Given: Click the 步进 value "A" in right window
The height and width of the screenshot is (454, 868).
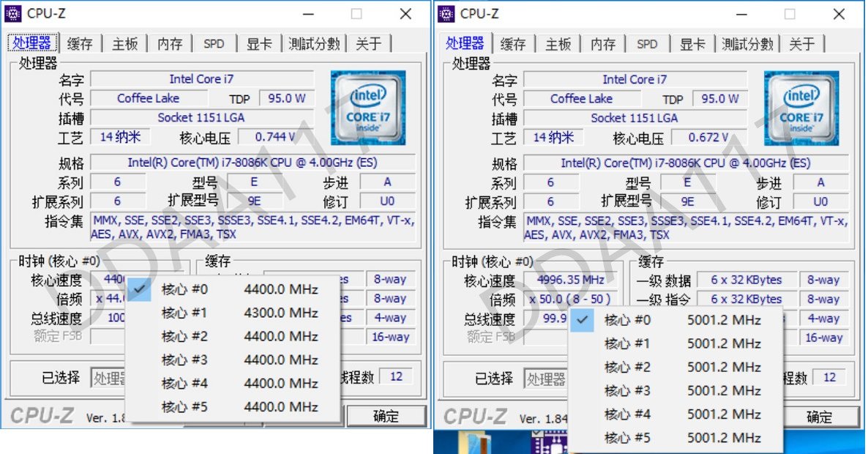Looking at the screenshot, I should point(821,182).
